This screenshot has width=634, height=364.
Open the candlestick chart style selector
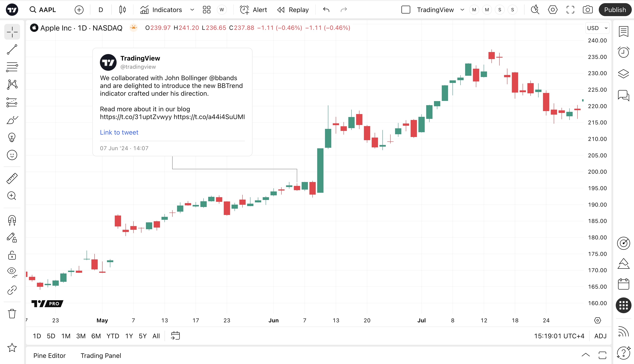(122, 10)
